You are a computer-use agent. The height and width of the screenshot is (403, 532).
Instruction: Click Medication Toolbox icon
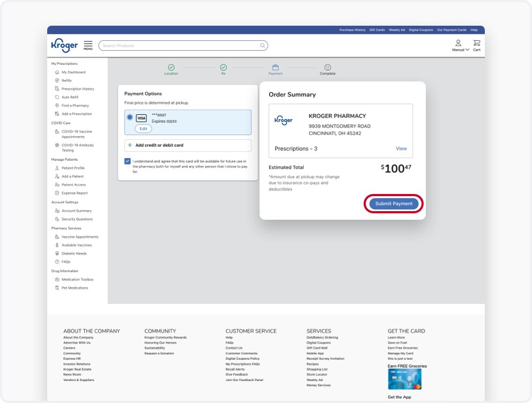[57, 280]
